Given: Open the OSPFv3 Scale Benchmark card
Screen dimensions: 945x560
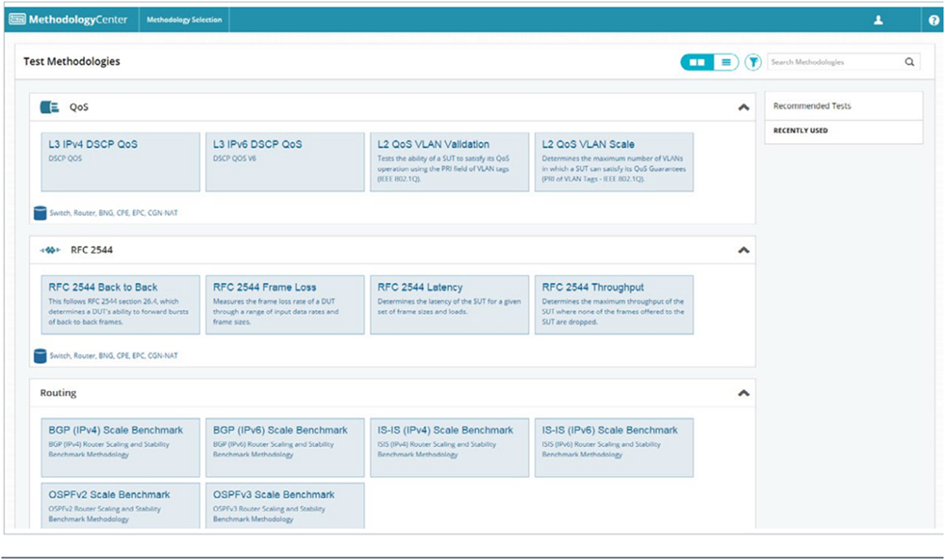Looking at the screenshot, I should (284, 505).
